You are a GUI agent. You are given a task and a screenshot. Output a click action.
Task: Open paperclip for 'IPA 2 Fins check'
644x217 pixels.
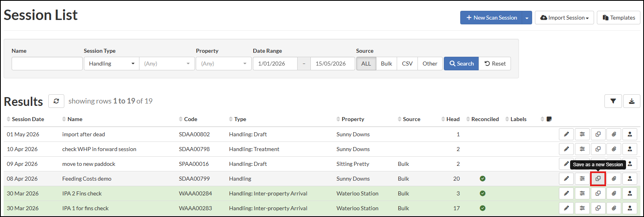click(x=614, y=193)
